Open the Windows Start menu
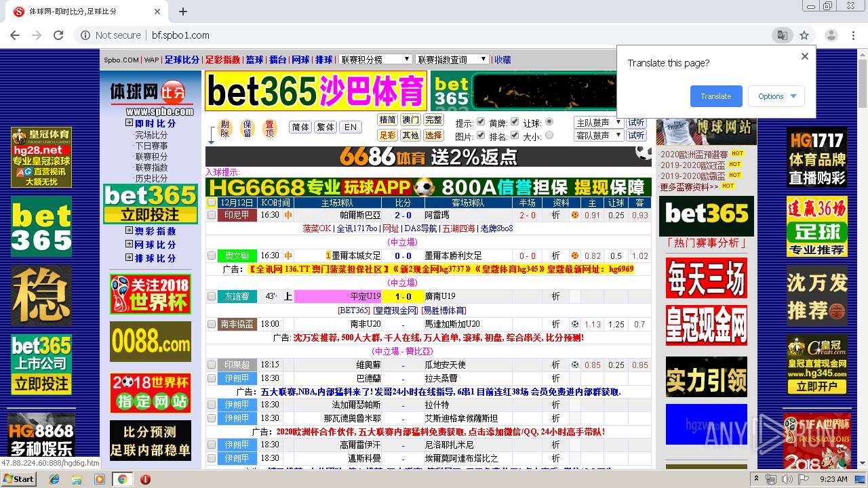Image resolution: width=868 pixels, height=488 pixels. tap(19, 479)
